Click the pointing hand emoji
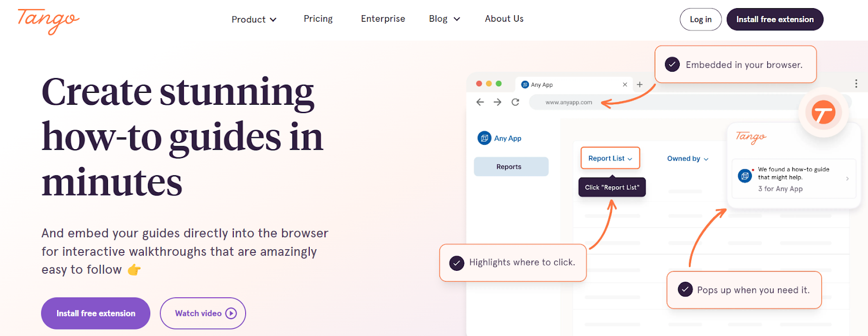Viewport: 868px width, 336px height. (x=134, y=270)
